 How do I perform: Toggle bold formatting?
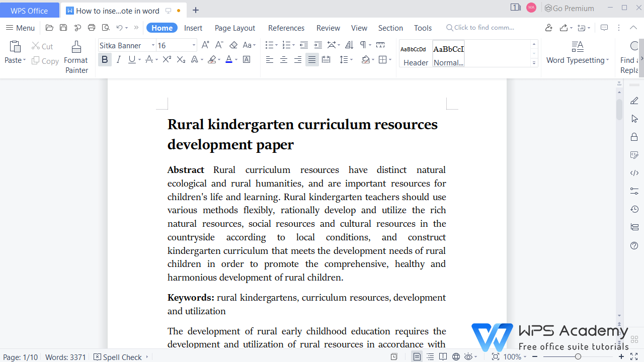(105, 60)
